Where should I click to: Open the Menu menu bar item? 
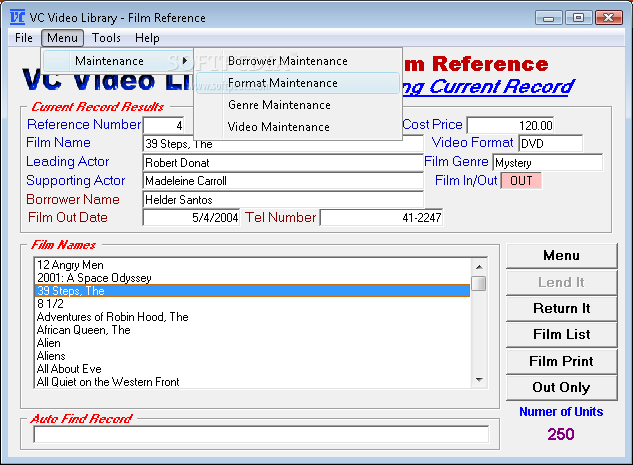(x=62, y=38)
